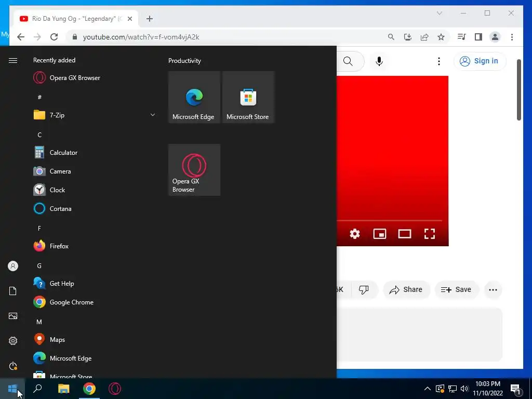Click the install app icon in address bar

[x=407, y=37]
